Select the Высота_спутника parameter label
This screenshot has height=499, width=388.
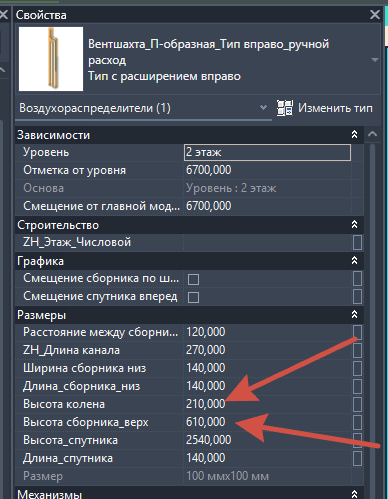tap(70, 440)
